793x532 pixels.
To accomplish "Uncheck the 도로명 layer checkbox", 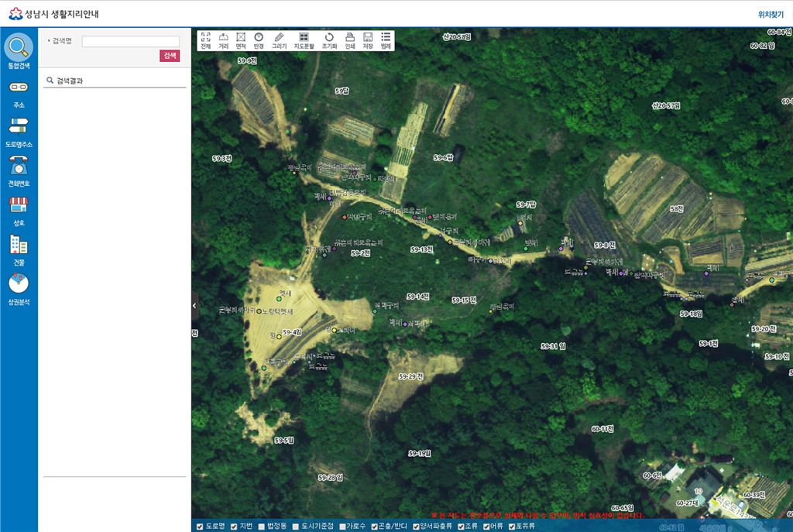I will coord(200,527).
